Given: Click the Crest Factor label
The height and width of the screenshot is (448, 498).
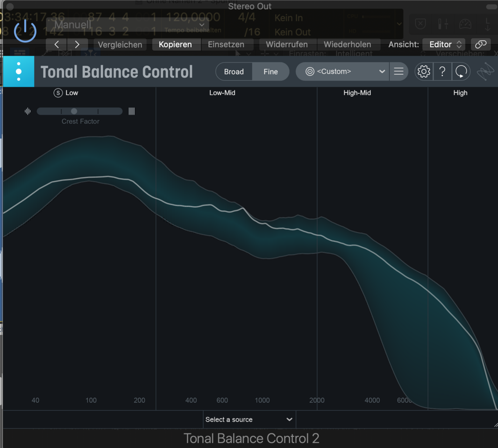Looking at the screenshot, I should 80,121.
